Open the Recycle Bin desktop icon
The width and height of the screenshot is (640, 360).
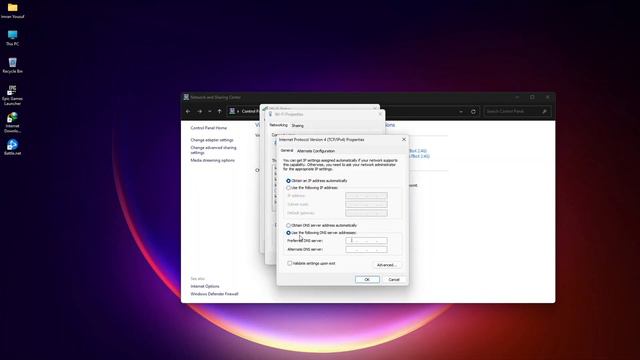[13, 65]
